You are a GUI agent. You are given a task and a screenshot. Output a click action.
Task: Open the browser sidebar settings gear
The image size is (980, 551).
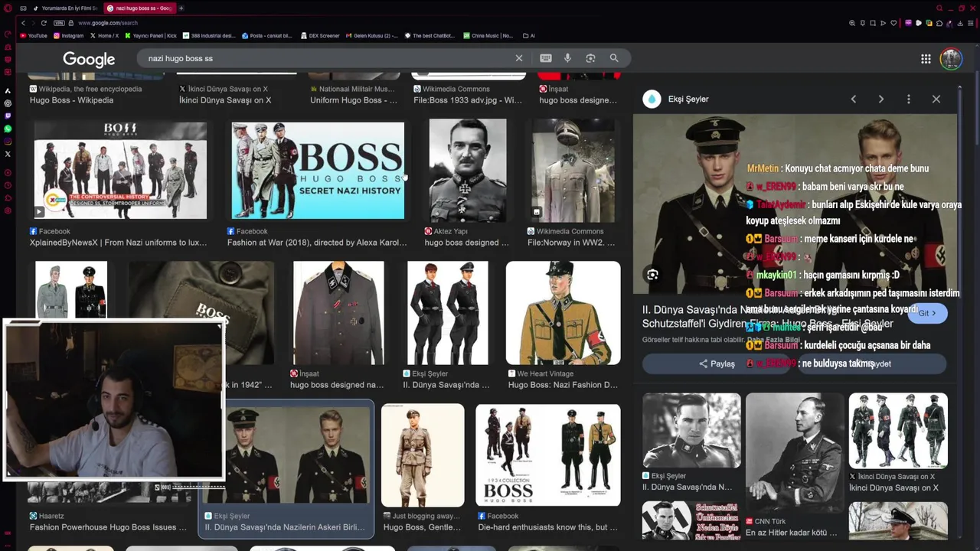click(x=8, y=210)
